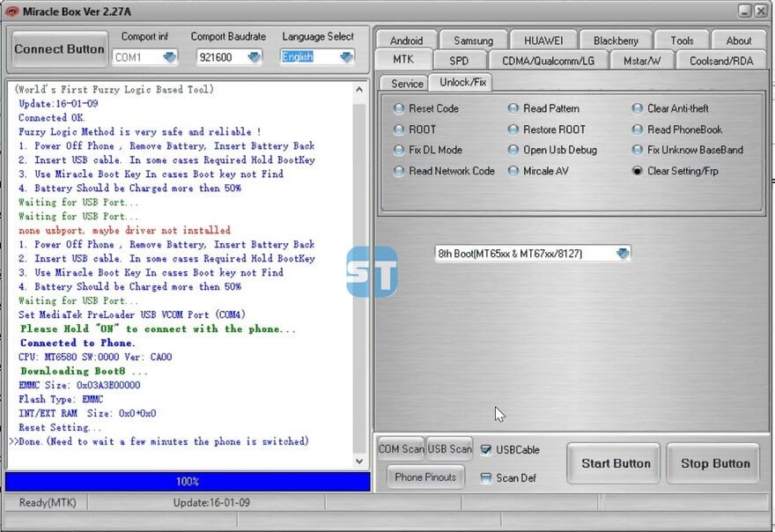Select the Fix DL Mode option
Viewport: 775px width, 532px height.
click(400, 150)
